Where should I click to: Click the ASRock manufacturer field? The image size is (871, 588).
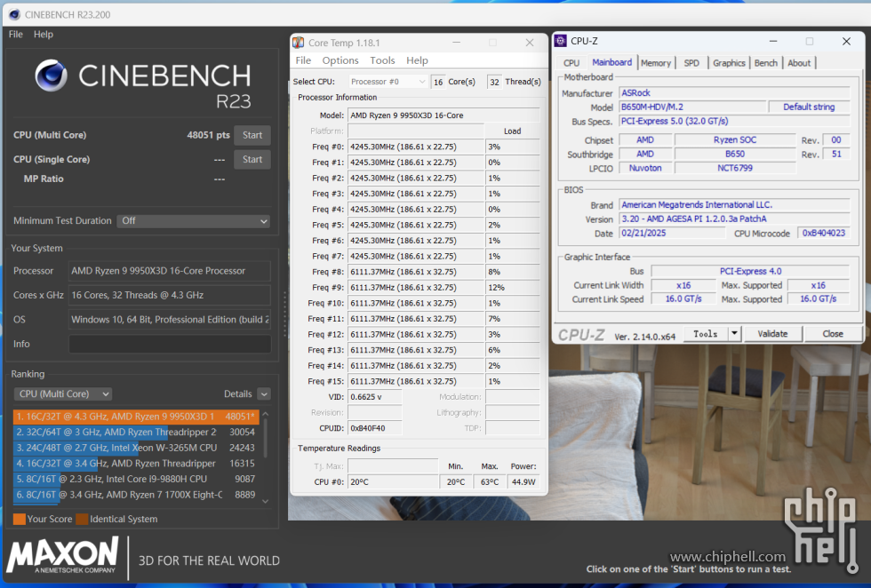tap(734, 92)
